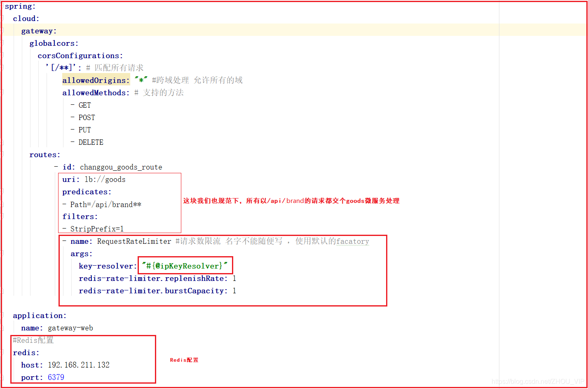
Task: Click the comment '# 匹配所有请求'
Action: (115, 68)
